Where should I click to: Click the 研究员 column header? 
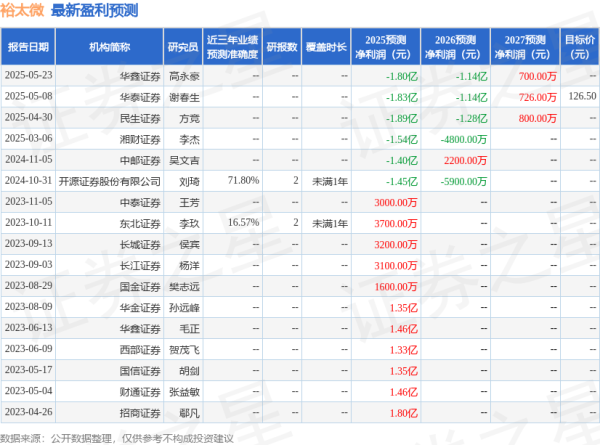tap(182, 46)
